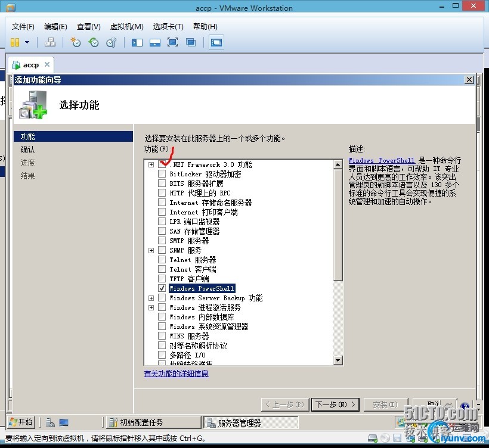Viewport: 489px width, 448px height.
Task: Check the 多路径 I/O checkbox
Action: point(162,355)
